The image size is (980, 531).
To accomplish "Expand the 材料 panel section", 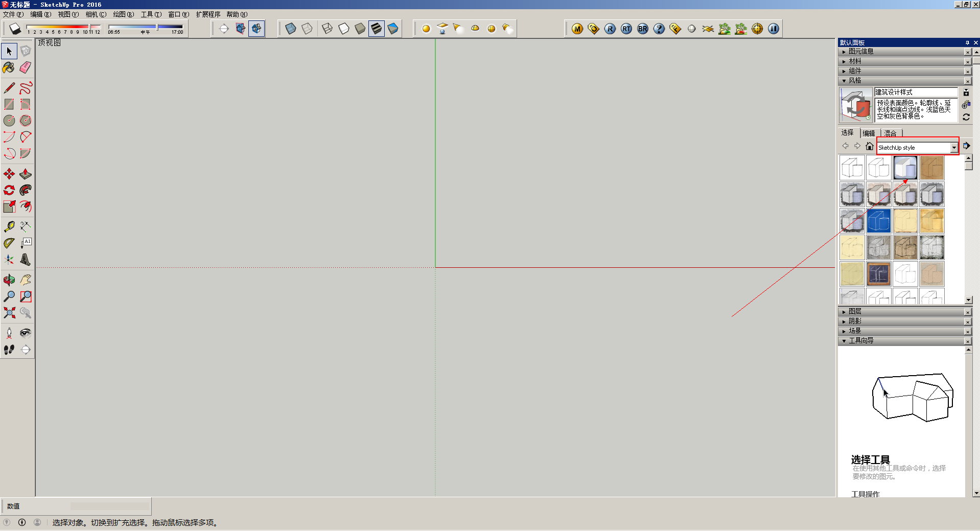I will [854, 61].
